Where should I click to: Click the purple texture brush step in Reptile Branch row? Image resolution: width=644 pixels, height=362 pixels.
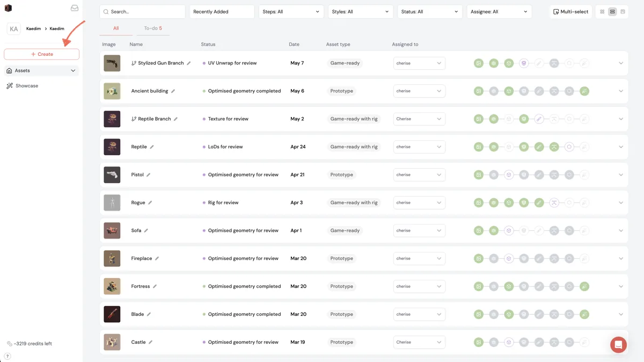[x=539, y=119]
